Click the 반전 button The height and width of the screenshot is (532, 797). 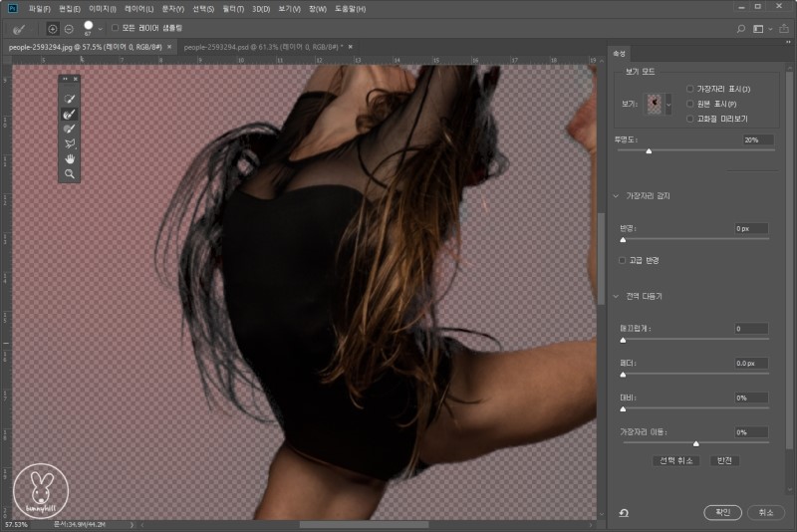click(724, 460)
